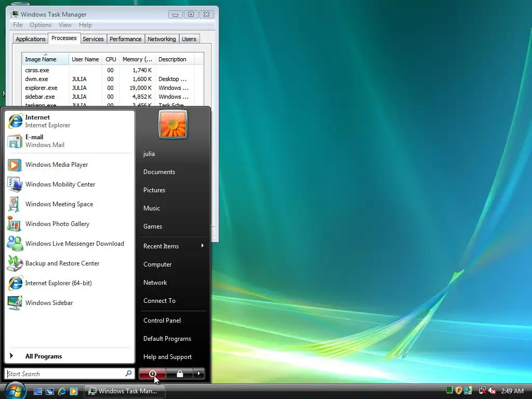Switch to Networking tab
Screen dimensions: 532x399
(x=162, y=39)
